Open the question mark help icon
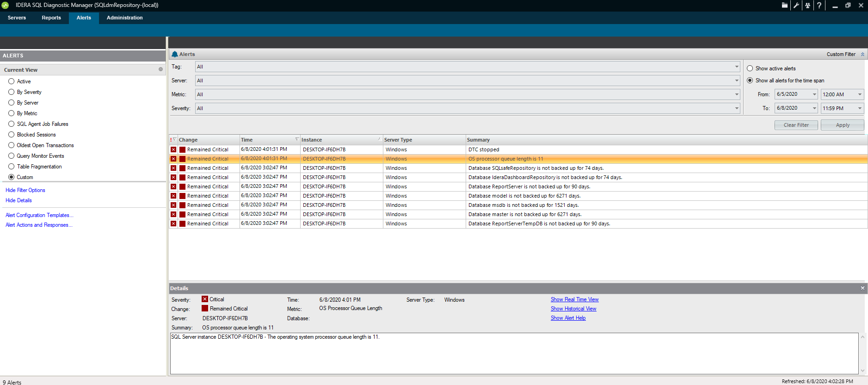The height and width of the screenshot is (385, 868). pos(819,6)
